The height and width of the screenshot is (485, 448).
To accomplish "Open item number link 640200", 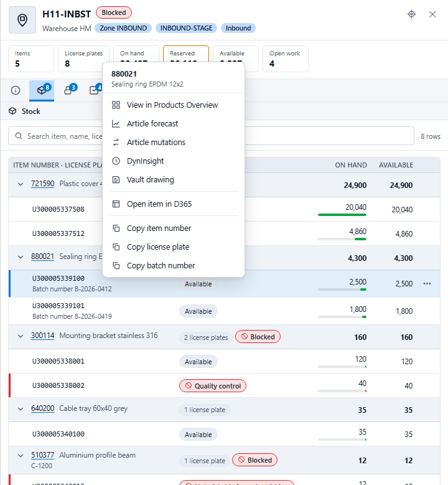I will [x=43, y=408].
